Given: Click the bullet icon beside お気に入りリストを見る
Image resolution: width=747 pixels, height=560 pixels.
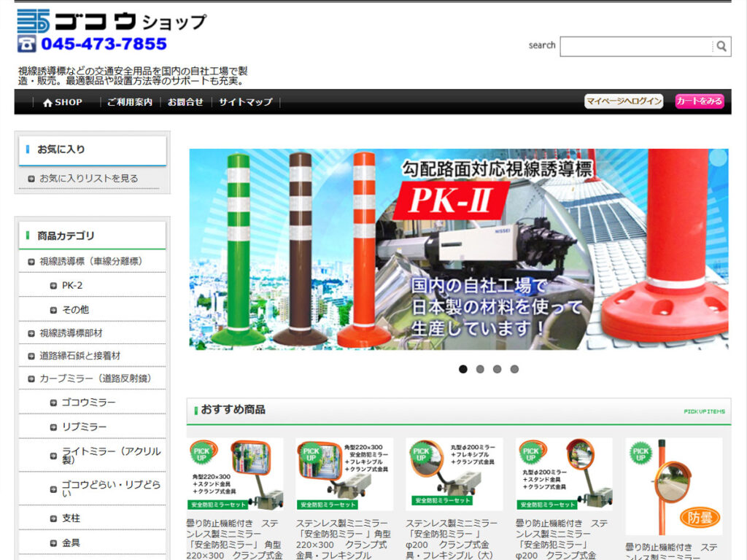Looking at the screenshot, I should click(x=31, y=179).
